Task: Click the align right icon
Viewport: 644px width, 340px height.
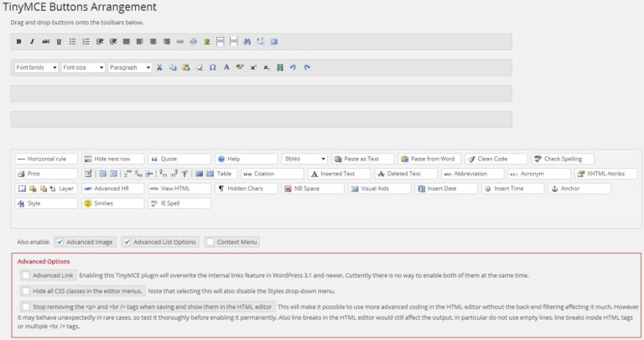Action: pos(166,41)
